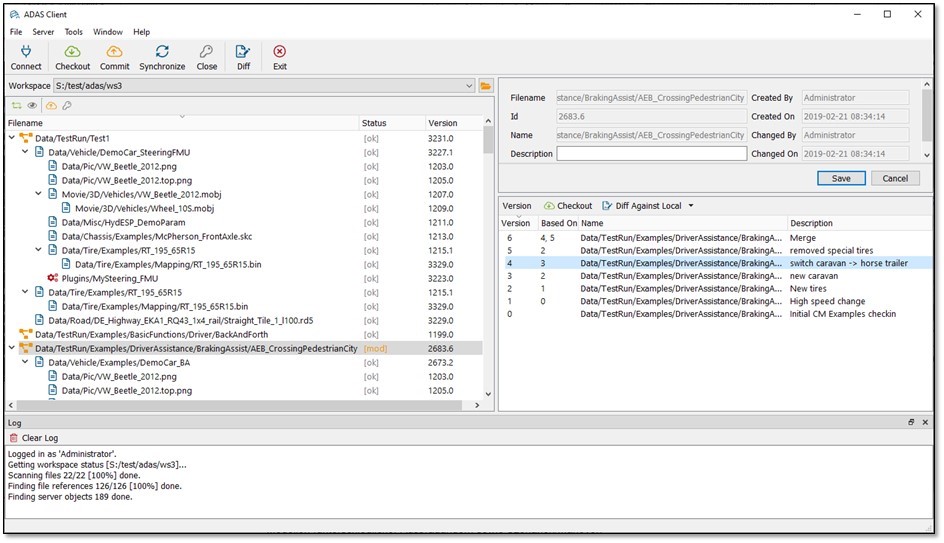
Task: Open the Help menu
Action: pos(141,32)
